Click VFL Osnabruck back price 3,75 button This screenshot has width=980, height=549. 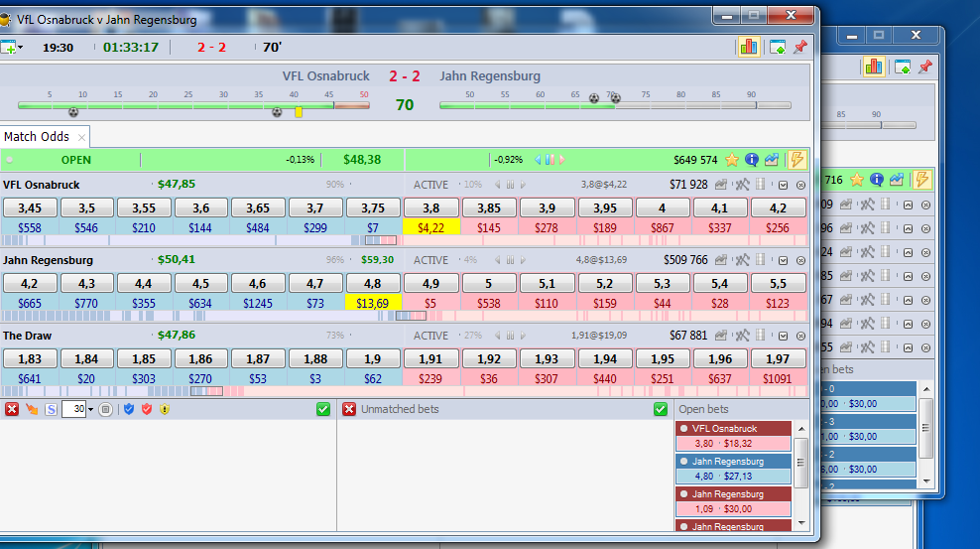click(373, 207)
